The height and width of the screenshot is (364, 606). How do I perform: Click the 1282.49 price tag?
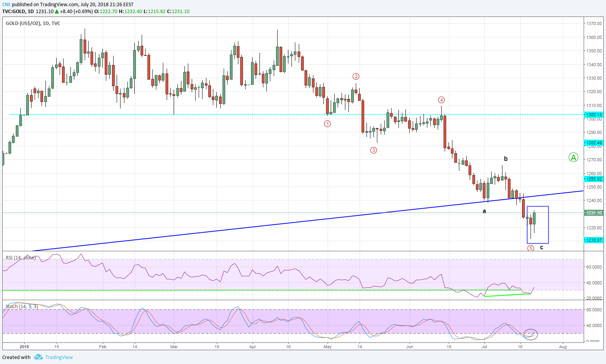point(594,143)
